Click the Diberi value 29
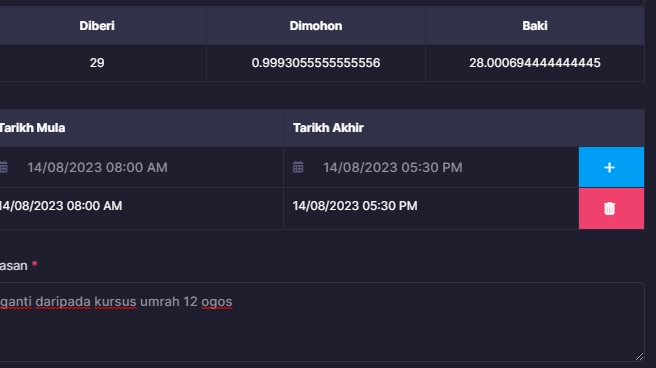This screenshot has height=368, width=656. pos(97,63)
